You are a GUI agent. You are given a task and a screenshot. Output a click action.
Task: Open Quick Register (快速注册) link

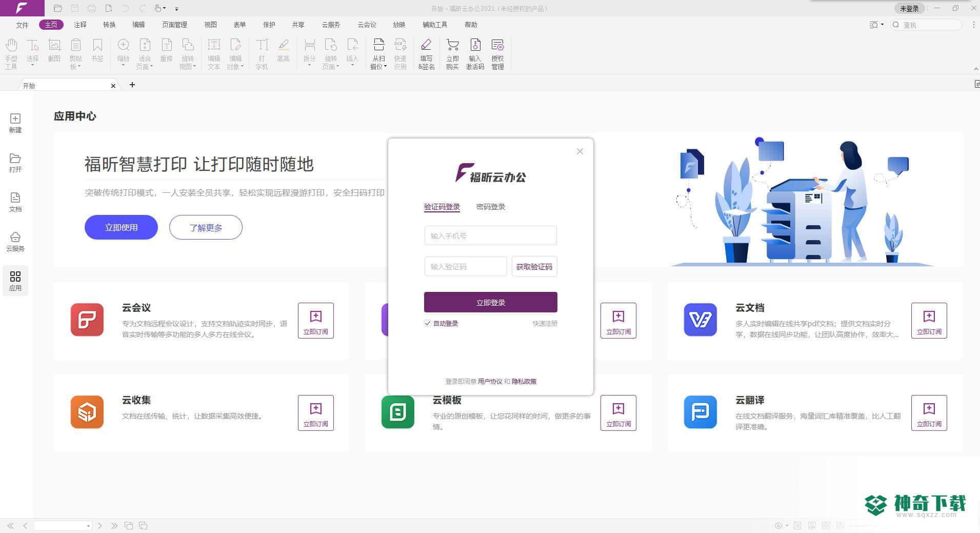point(545,323)
